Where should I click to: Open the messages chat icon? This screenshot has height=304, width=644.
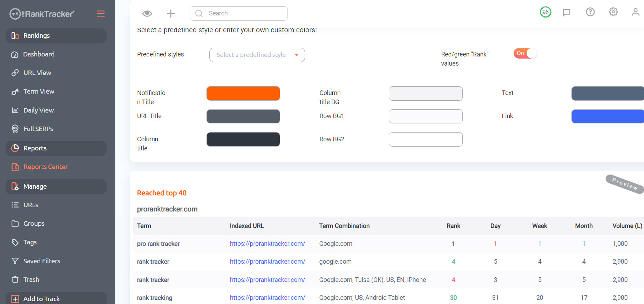point(567,12)
